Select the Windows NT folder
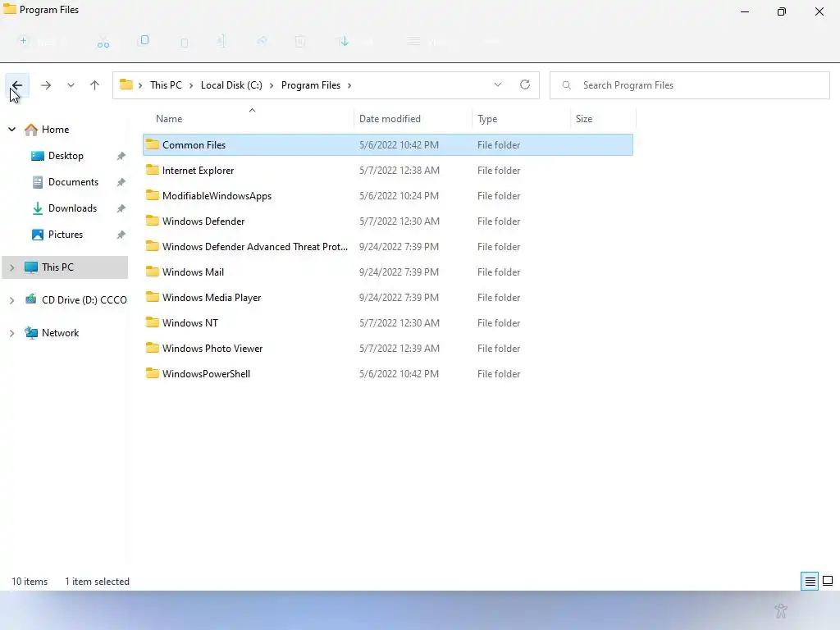Screen dimensions: 840x630 click(388, 323)
